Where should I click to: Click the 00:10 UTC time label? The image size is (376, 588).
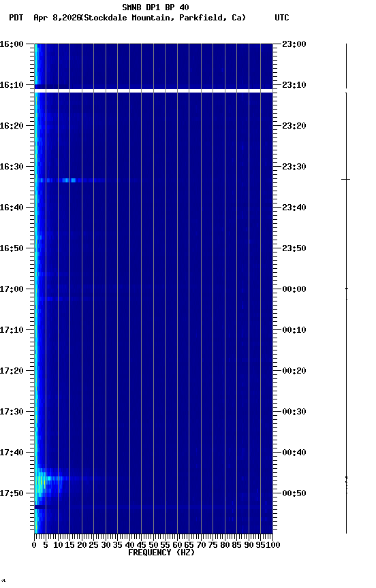[x=294, y=330]
